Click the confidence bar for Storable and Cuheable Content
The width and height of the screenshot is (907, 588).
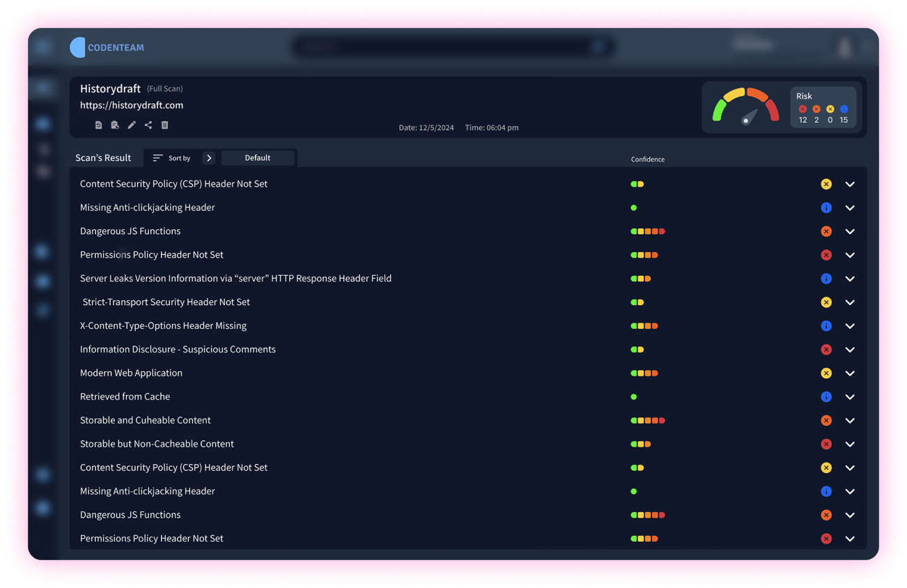tap(648, 421)
